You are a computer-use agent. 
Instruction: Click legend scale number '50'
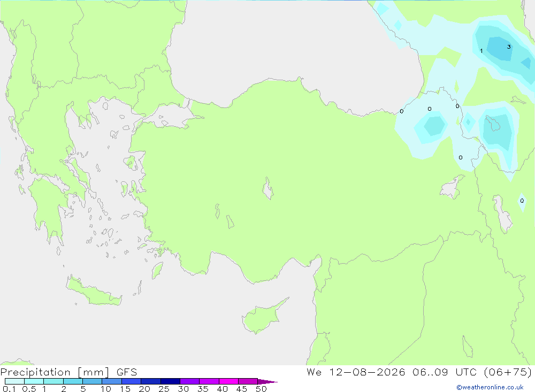[261, 389]
